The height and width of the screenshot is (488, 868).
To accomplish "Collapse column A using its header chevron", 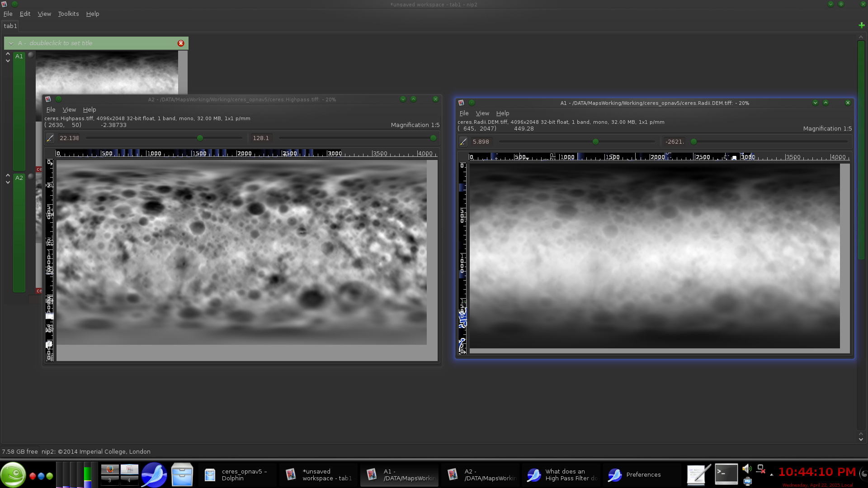I will click(x=11, y=43).
